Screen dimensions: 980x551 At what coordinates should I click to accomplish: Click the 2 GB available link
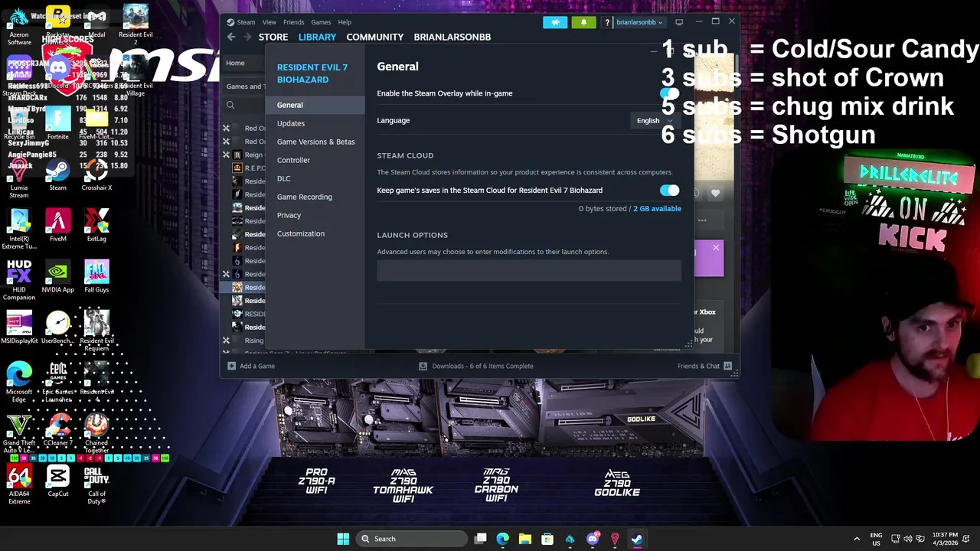657,208
